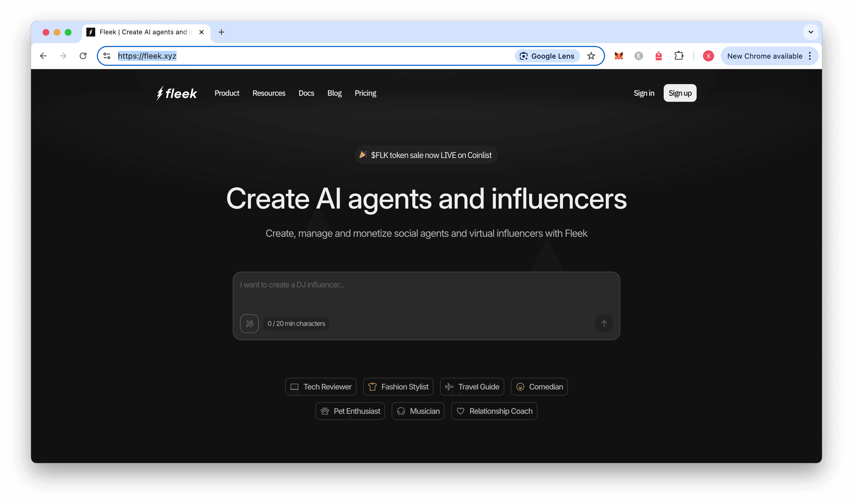This screenshot has width=853, height=504.
Task: Click the $FLK token sale banner
Action: 426,155
